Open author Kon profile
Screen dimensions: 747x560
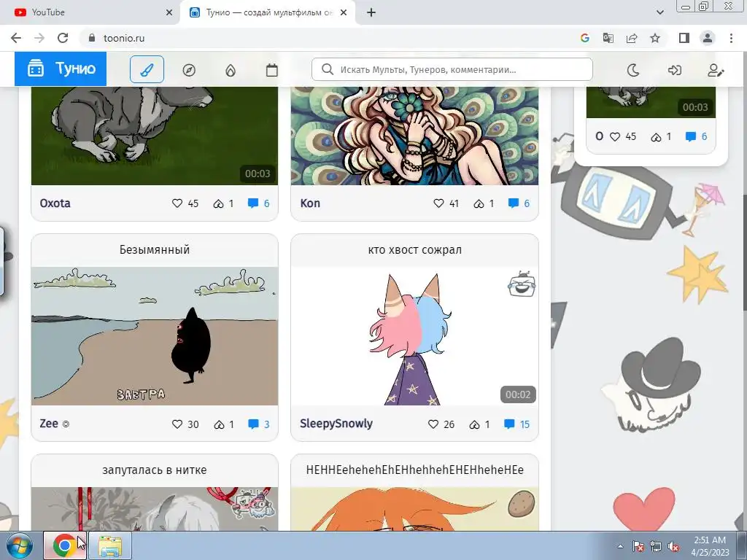[310, 203]
